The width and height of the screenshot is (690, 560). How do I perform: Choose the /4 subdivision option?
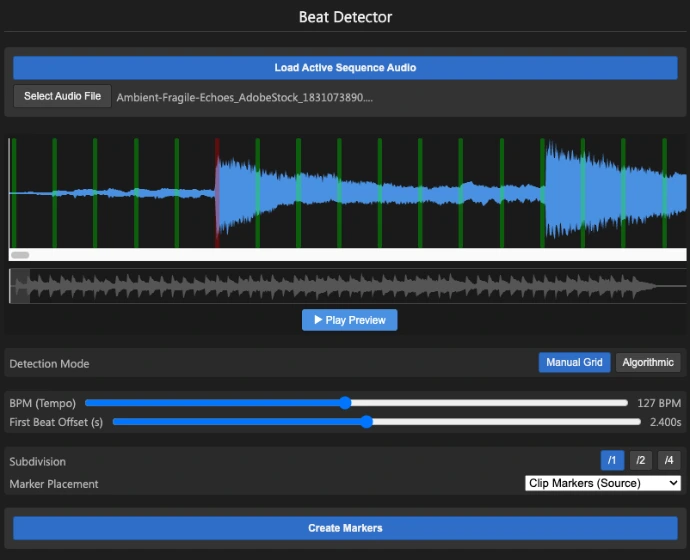(x=669, y=461)
